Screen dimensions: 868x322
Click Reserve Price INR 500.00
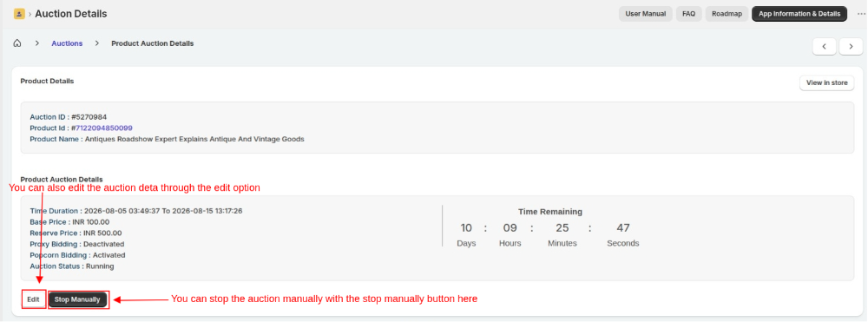coord(76,233)
